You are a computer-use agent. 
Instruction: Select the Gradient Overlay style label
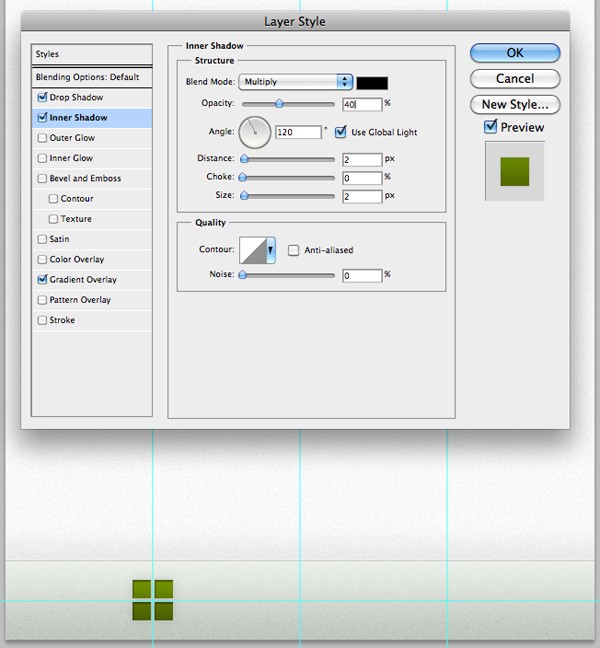pos(83,279)
